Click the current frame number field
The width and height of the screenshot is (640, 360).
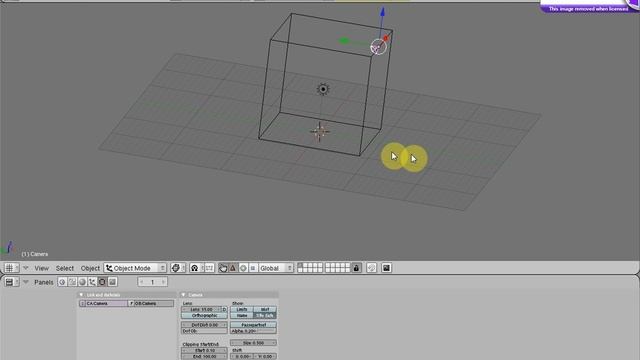coord(153,282)
